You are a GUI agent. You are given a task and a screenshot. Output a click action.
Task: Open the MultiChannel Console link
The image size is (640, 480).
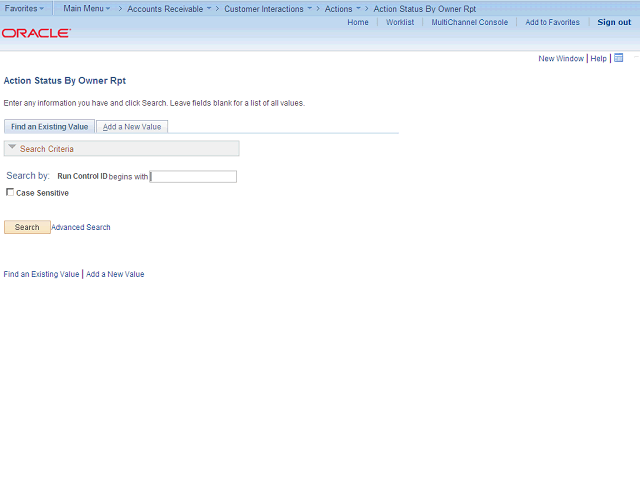[469, 22]
